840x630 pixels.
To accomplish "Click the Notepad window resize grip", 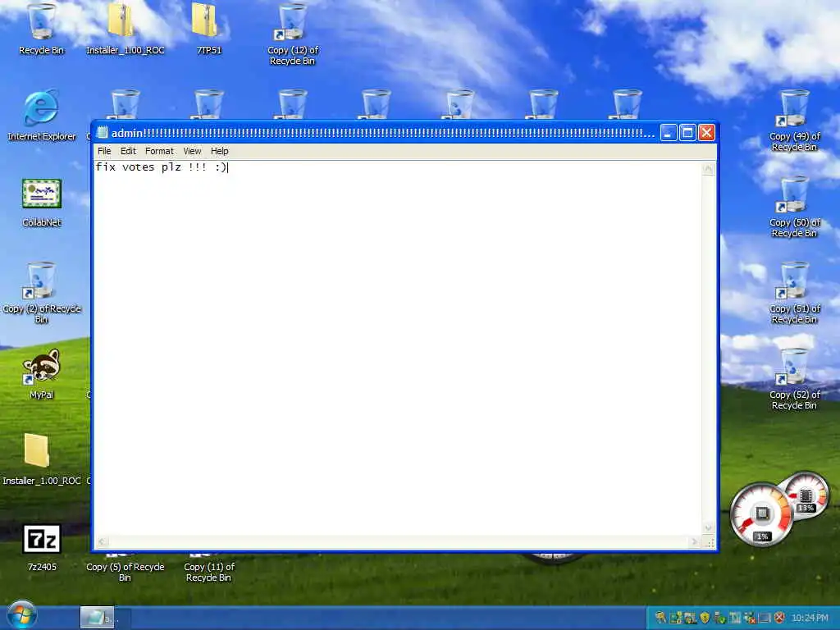I will (x=709, y=542).
